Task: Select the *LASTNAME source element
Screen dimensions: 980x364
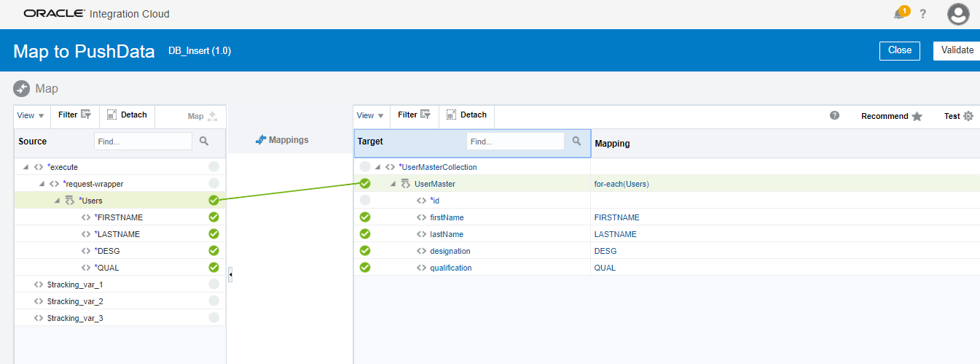Action: 117,234
